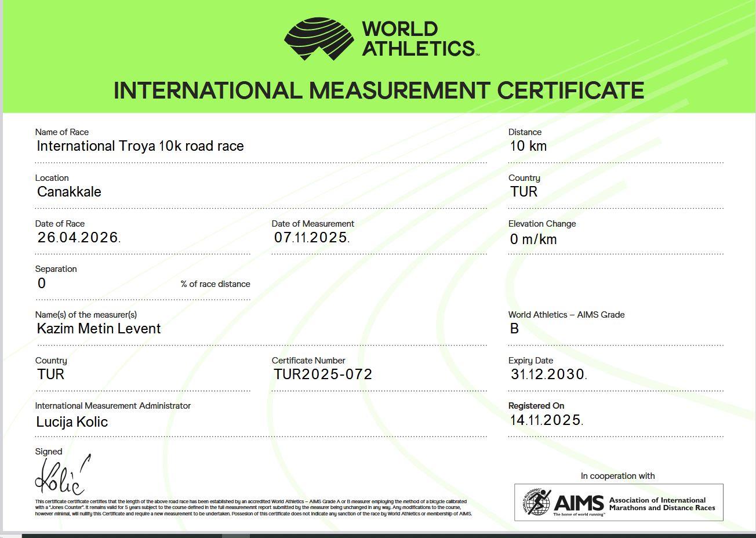Click the AIMS bold letter mark
Image resolution: width=756 pixels, height=538 pixels.
[579, 503]
